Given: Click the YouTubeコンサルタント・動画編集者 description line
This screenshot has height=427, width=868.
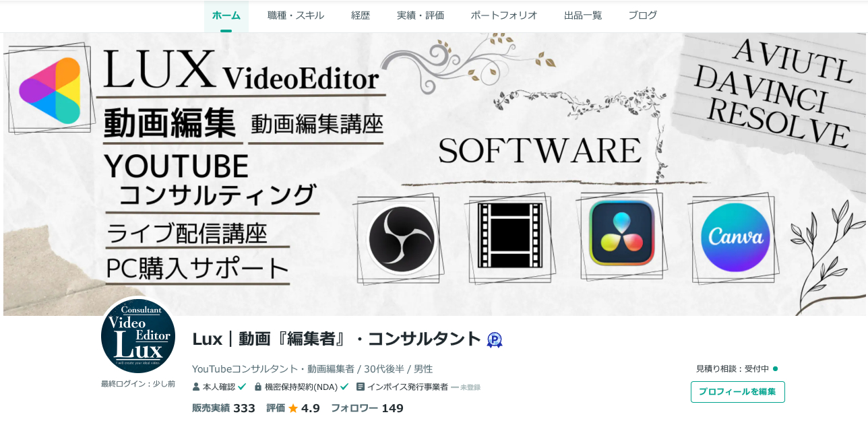Looking at the screenshot, I should pos(312,369).
